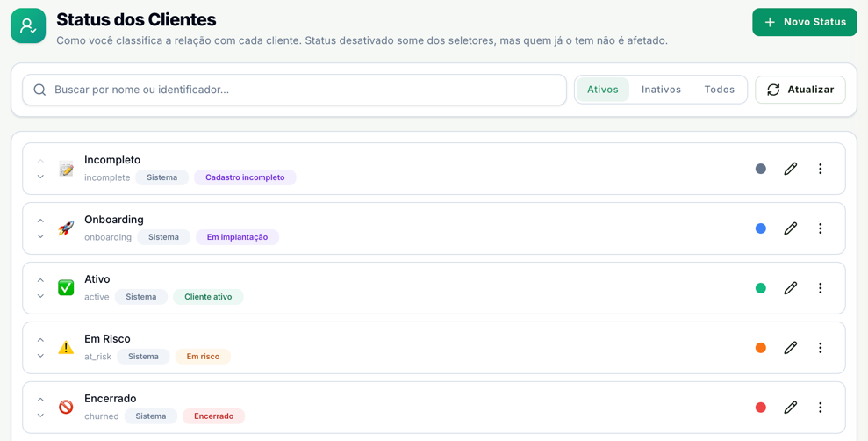Click the orange color dot of Em Risco
Image resolution: width=868 pixels, height=441 pixels.
761,348
